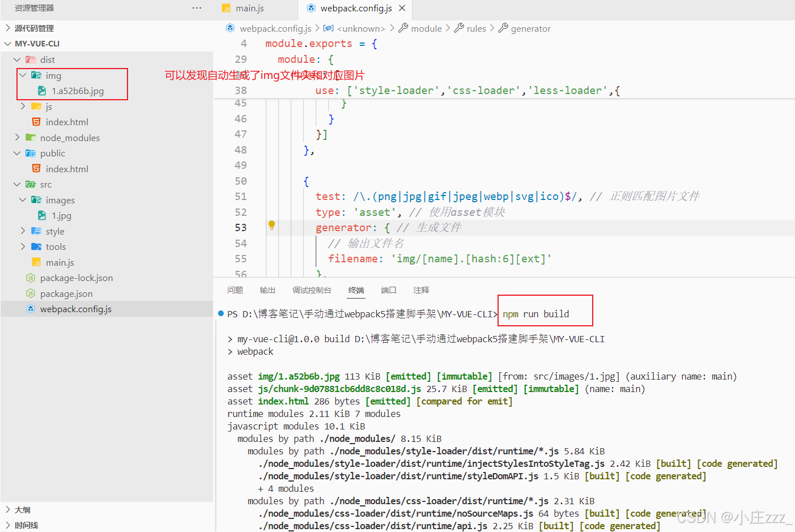Click the dist folder icon
Image resolution: width=795 pixels, height=532 pixels.
[x=31, y=59]
